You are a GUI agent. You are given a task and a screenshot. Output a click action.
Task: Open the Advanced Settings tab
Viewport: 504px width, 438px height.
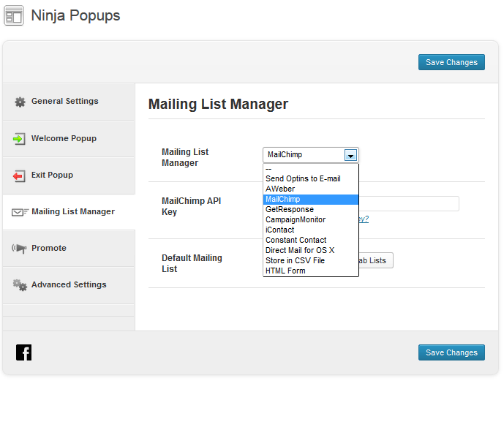[x=69, y=285]
